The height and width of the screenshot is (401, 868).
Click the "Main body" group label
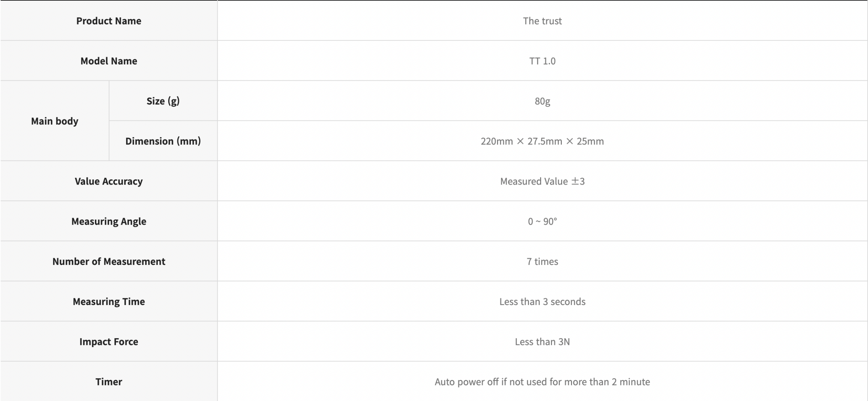tap(55, 121)
